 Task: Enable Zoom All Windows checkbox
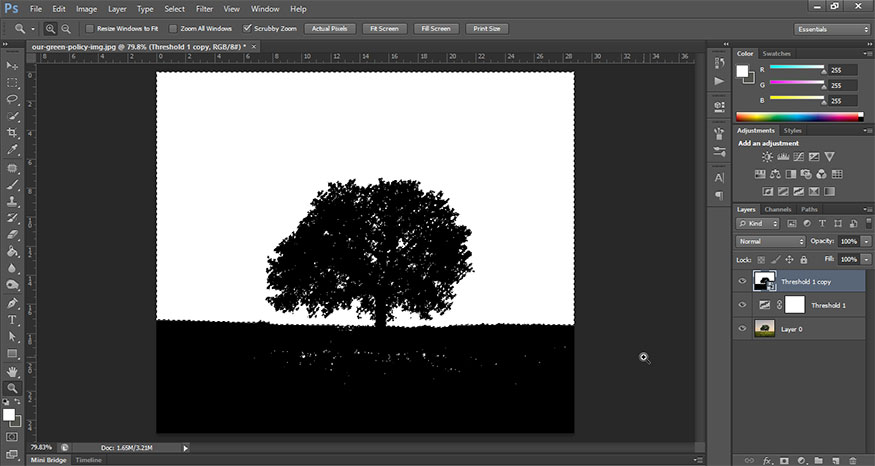coord(173,29)
